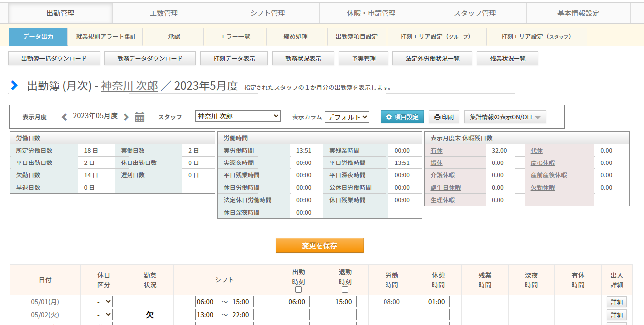Click 法定外労働状況一覧 button

click(432, 59)
